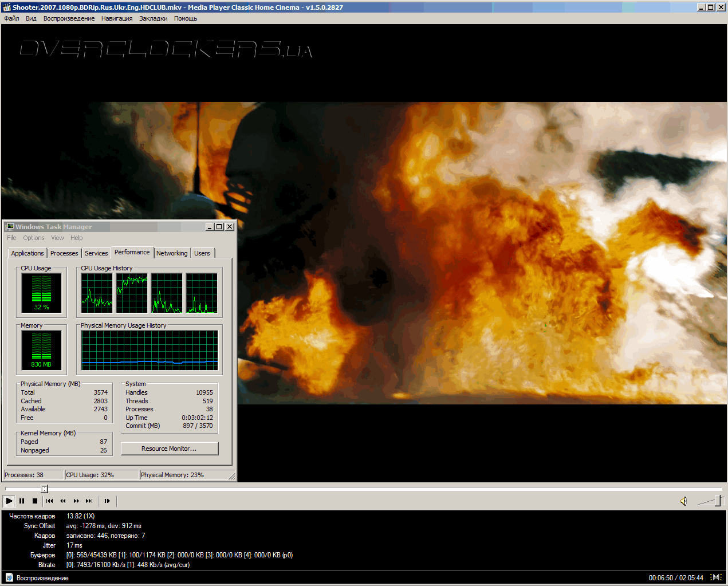Skip to the next file or chapter

(89, 501)
